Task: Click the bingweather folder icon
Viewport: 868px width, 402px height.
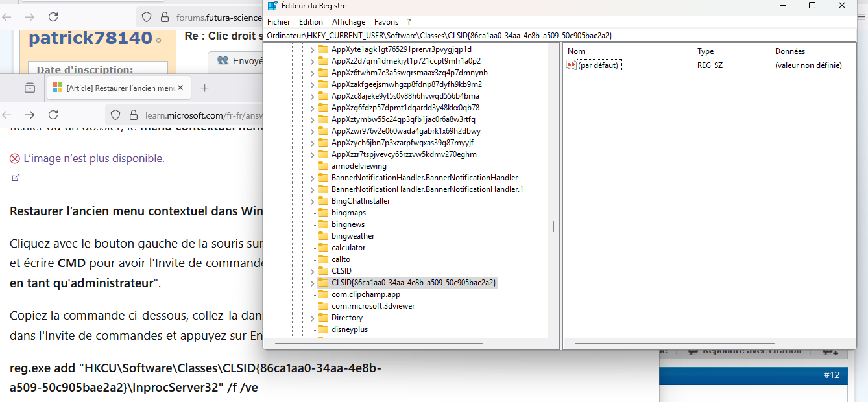Action: 322,236
